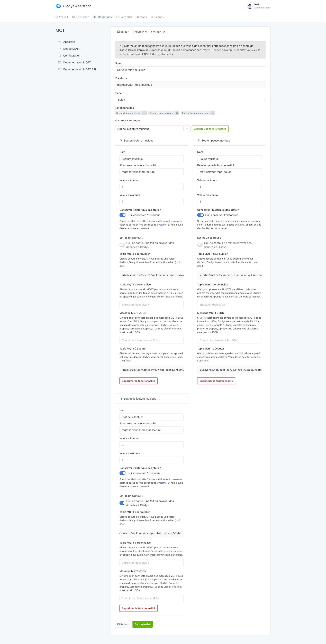Open Documentation MQTT API sidebar item
Image resolution: width=326 pixels, height=644 pixels.
point(79,69)
